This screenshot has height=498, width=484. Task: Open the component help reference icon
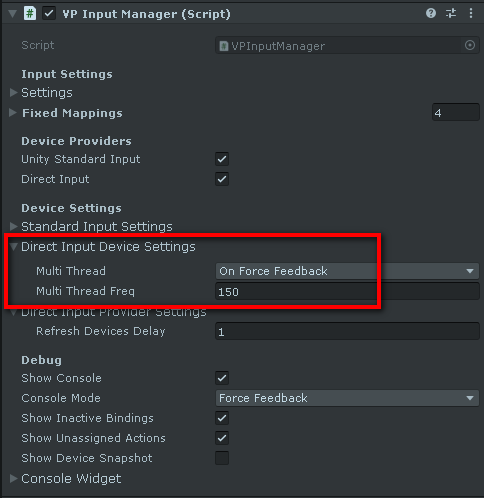click(x=431, y=13)
